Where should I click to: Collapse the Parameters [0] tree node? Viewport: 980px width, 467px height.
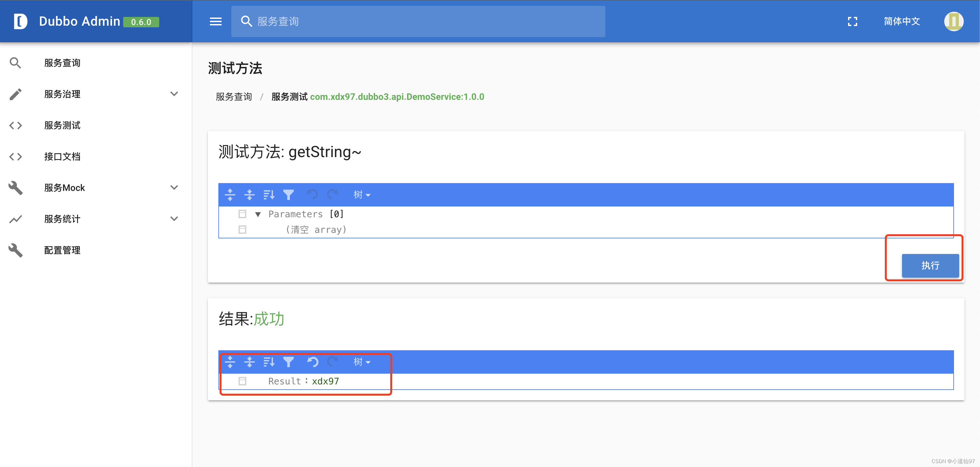click(x=258, y=214)
